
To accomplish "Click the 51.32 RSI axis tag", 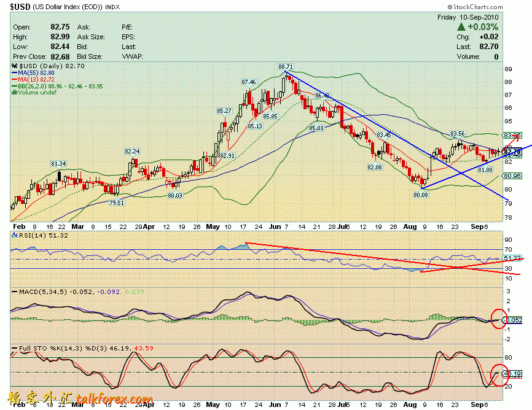I will 513,258.
